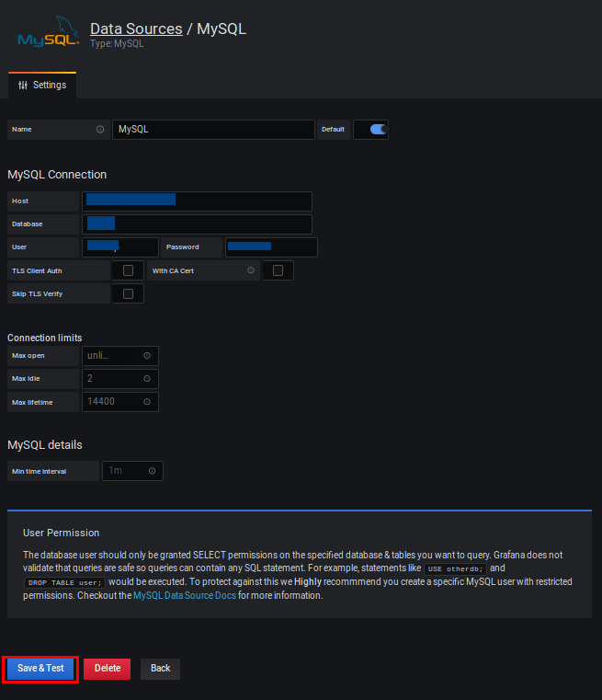
Task: Enable the With CA Cert checkbox
Action: coord(278,270)
